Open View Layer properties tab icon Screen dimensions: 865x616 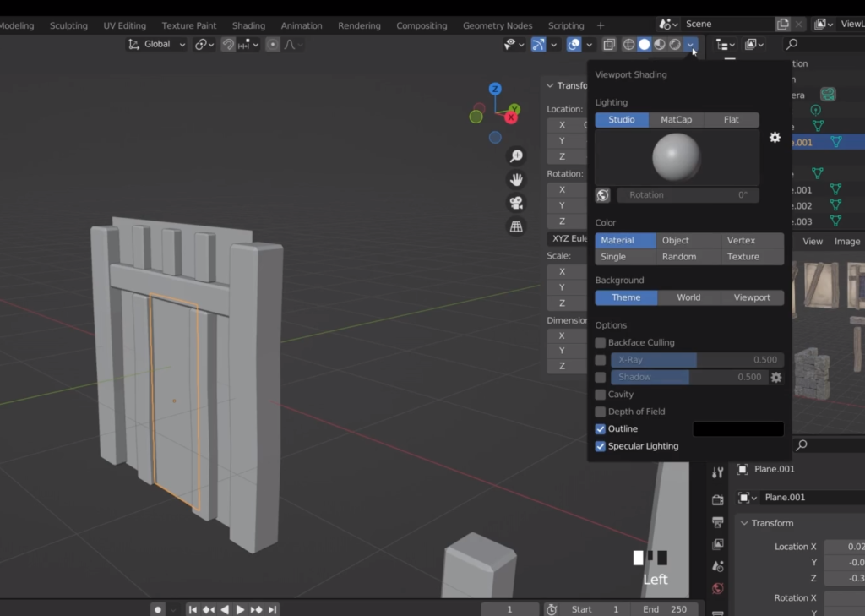click(x=718, y=544)
